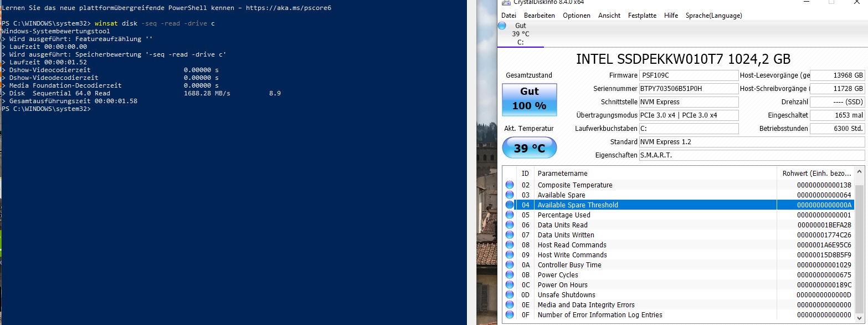Image resolution: width=868 pixels, height=325 pixels.
Task: Select the Unsafe Shutdowns attribute name
Action: tap(567, 295)
